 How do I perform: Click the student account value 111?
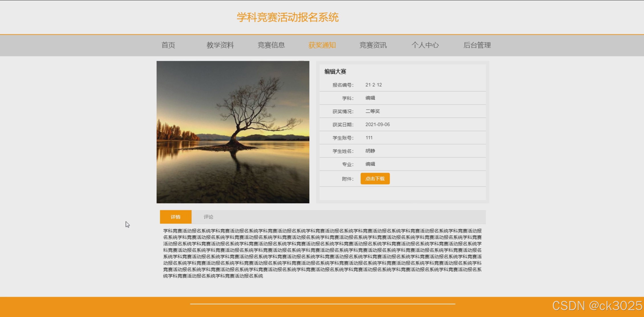369,138
